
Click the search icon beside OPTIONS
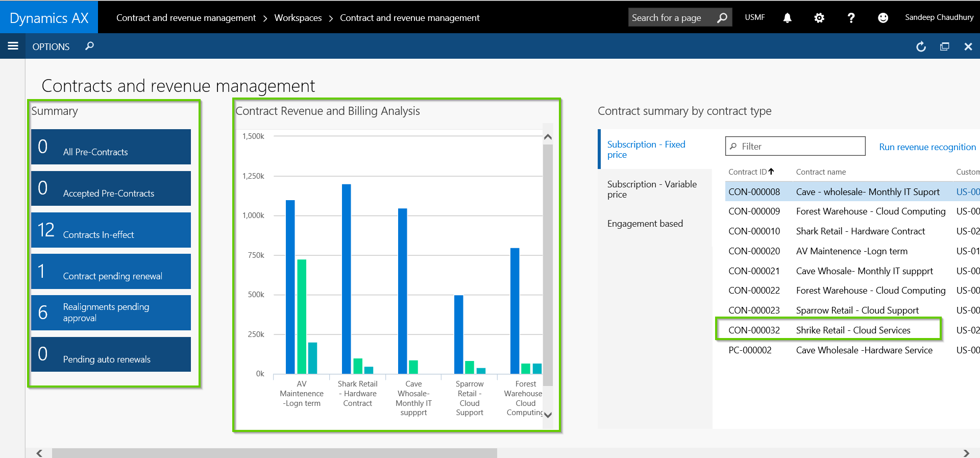pyautogui.click(x=89, y=46)
